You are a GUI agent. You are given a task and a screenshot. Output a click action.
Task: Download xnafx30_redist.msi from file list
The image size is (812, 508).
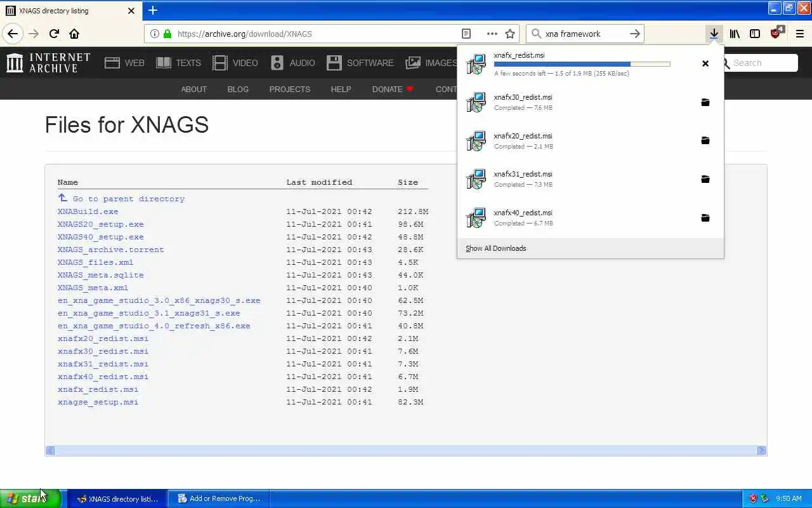(103, 351)
